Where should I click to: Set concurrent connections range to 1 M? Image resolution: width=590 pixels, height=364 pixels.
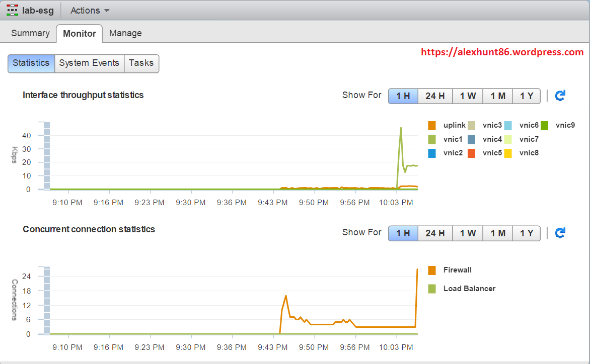[x=498, y=233]
